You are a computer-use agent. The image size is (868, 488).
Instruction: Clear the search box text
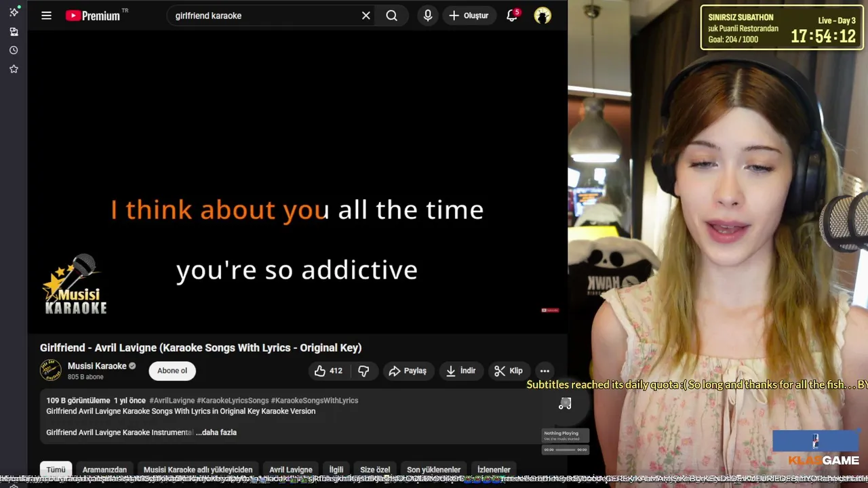366,16
